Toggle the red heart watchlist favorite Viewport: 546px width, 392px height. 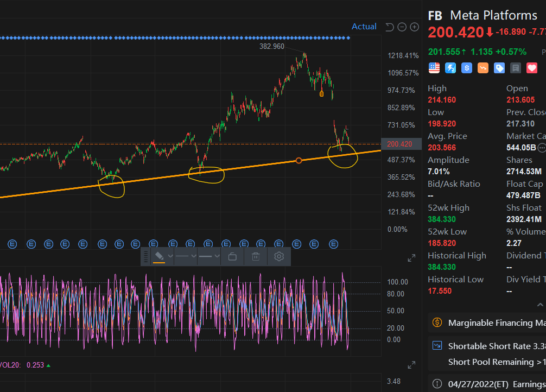[532, 68]
